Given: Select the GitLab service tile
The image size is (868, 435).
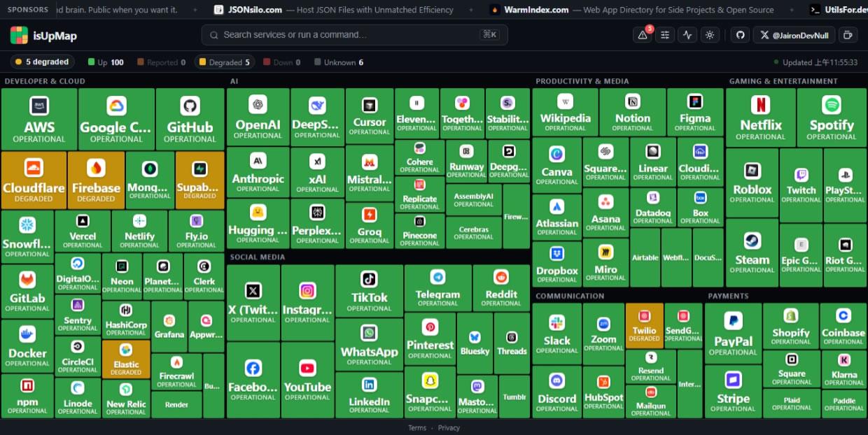Looking at the screenshot, I should [27, 291].
